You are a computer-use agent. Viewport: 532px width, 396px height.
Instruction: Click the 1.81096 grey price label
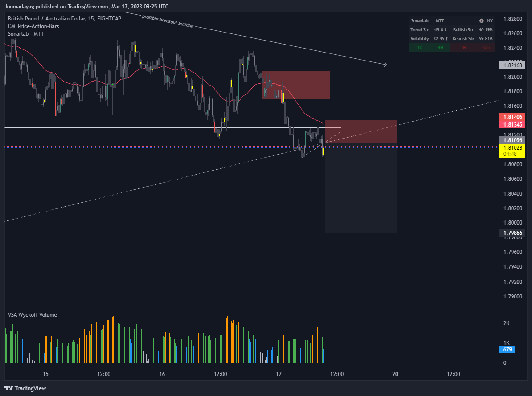point(512,140)
